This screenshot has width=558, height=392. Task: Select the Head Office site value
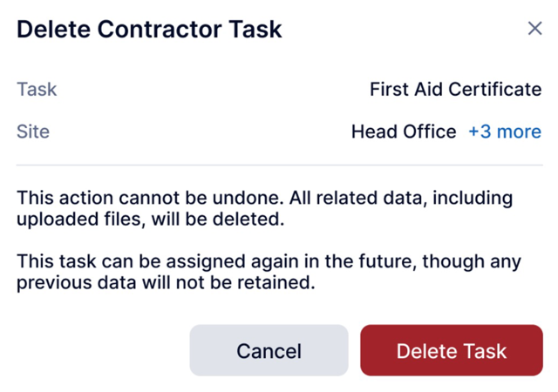[x=403, y=132]
